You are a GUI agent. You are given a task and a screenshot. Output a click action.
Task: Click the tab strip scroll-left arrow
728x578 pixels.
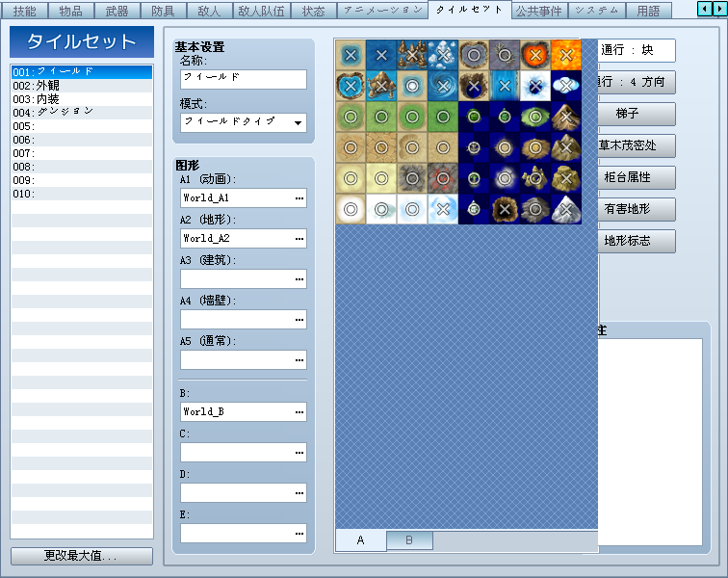(x=705, y=9)
